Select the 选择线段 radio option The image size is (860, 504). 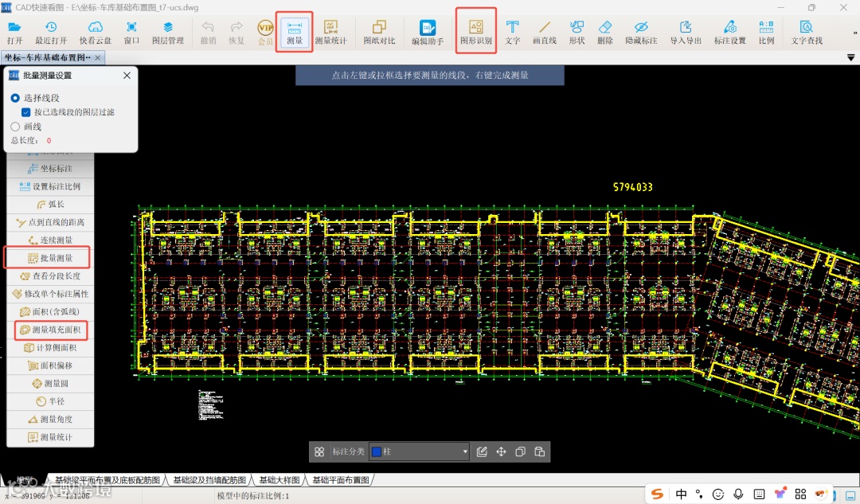click(16, 98)
